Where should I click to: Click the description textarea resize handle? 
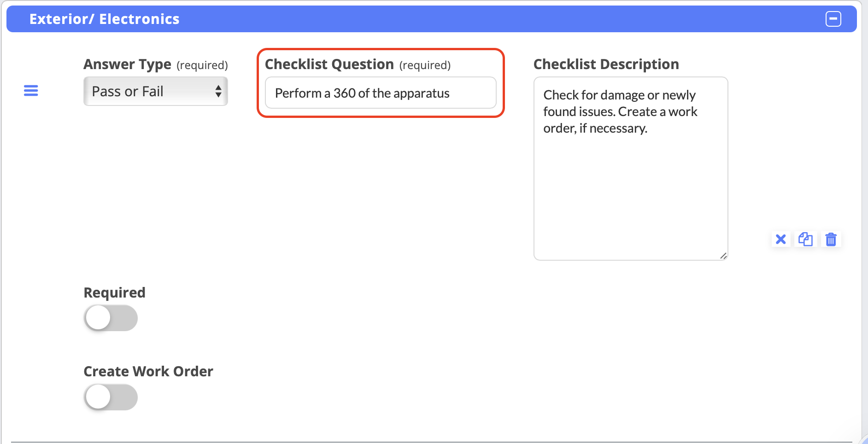pos(723,256)
